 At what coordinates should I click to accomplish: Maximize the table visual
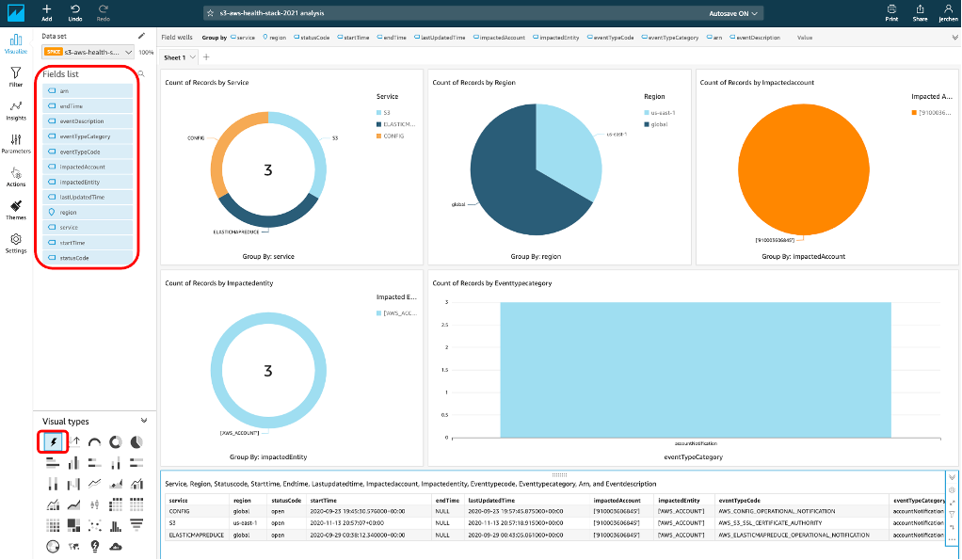pos(952,503)
